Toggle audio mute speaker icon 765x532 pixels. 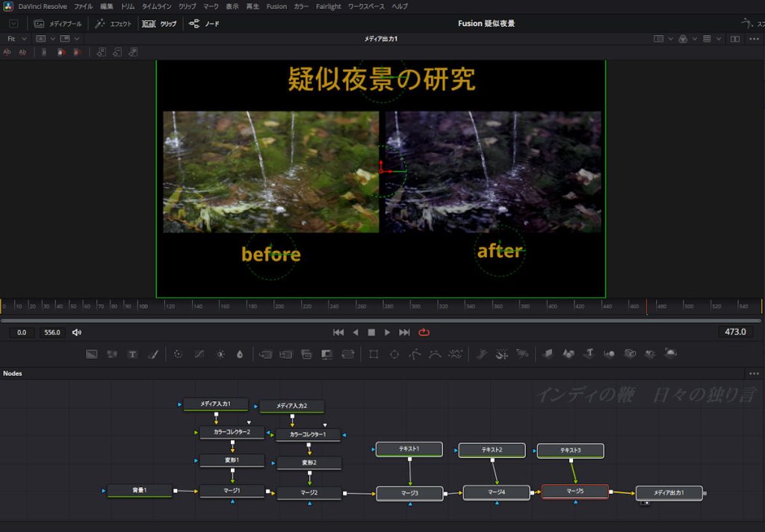(77, 332)
